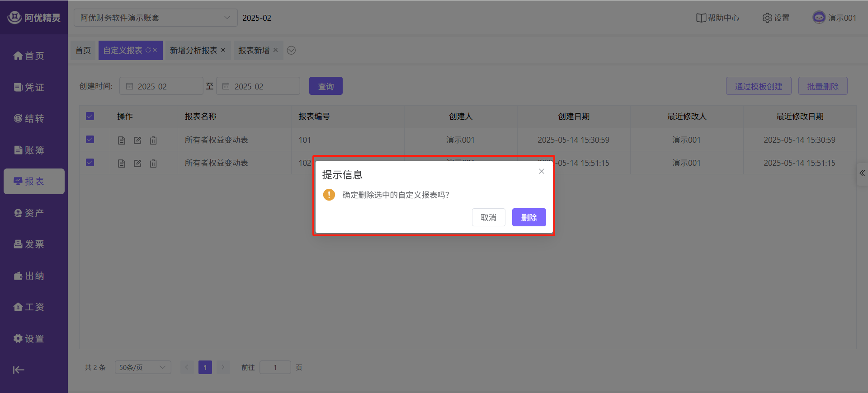Image resolution: width=868 pixels, height=393 pixels.
Task: Close the prompt dialog with the X icon
Action: coord(541,171)
